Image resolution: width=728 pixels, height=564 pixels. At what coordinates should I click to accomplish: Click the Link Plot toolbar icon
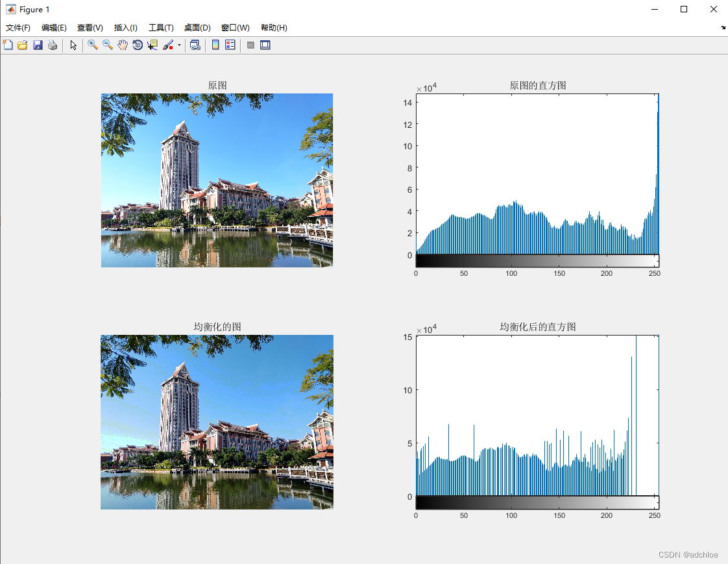195,45
